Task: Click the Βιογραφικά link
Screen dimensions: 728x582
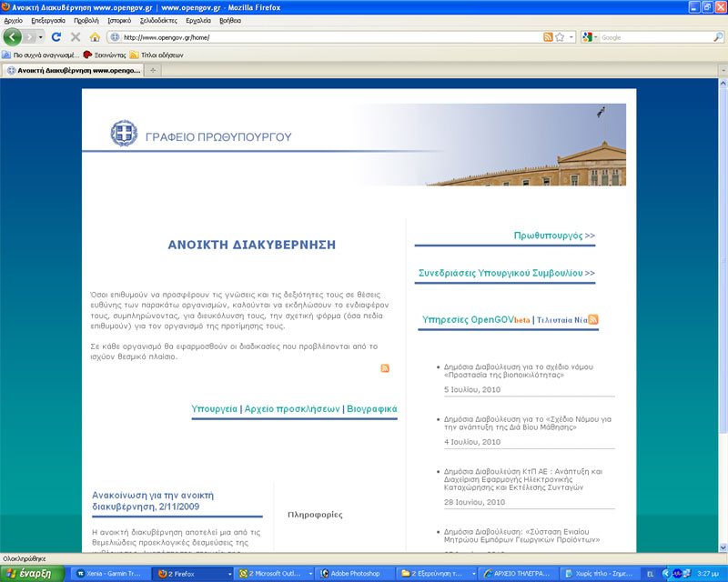Action: (372, 409)
